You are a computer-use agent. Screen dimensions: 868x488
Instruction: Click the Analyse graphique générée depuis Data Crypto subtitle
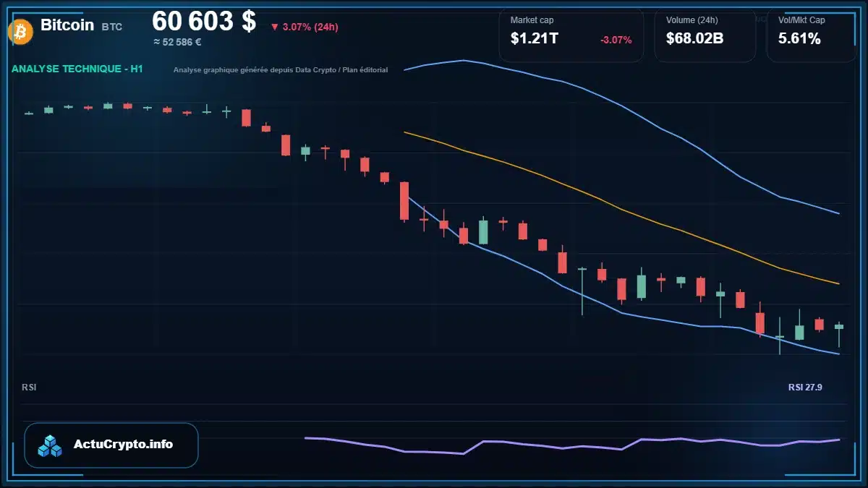tap(281, 70)
